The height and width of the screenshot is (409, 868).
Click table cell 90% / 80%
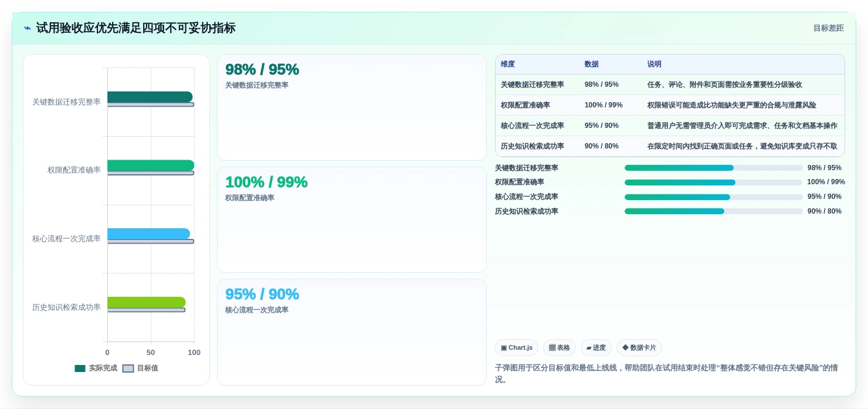(x=602, y=146)
